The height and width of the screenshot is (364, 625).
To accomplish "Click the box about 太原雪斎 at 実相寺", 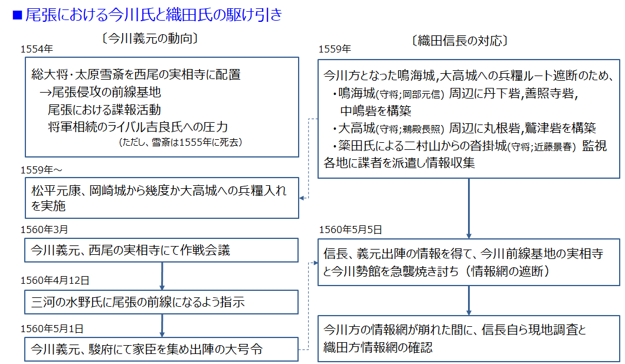I will 162,107.
